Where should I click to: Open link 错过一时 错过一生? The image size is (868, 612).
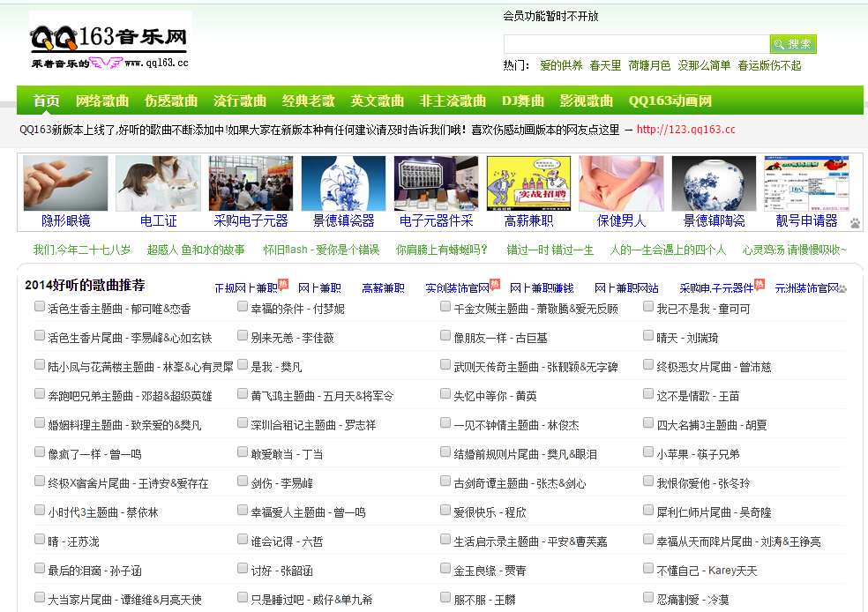[x=550, y=250]
